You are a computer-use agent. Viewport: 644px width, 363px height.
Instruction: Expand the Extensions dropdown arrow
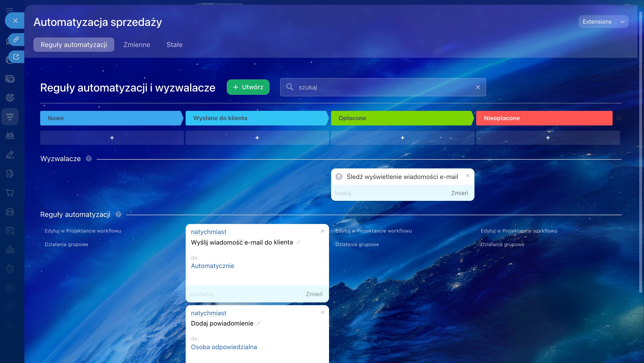[x=622, y=22]
